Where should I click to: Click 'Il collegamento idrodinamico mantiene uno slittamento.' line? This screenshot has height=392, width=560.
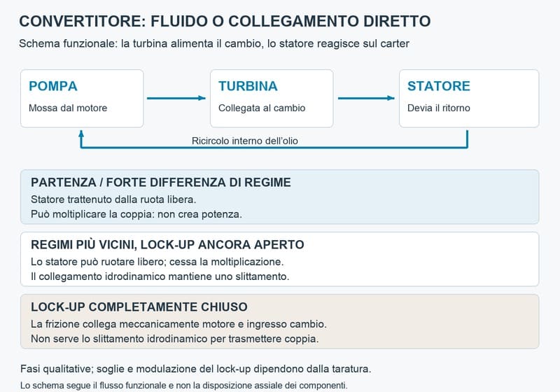pyautogui.click(x=160, y=276)
